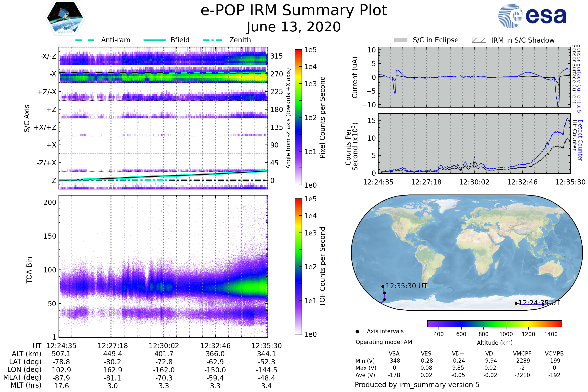Screen dimensions: 588x392
Task: Click the Detect Counter blue axis label
Action: [580, 140]
